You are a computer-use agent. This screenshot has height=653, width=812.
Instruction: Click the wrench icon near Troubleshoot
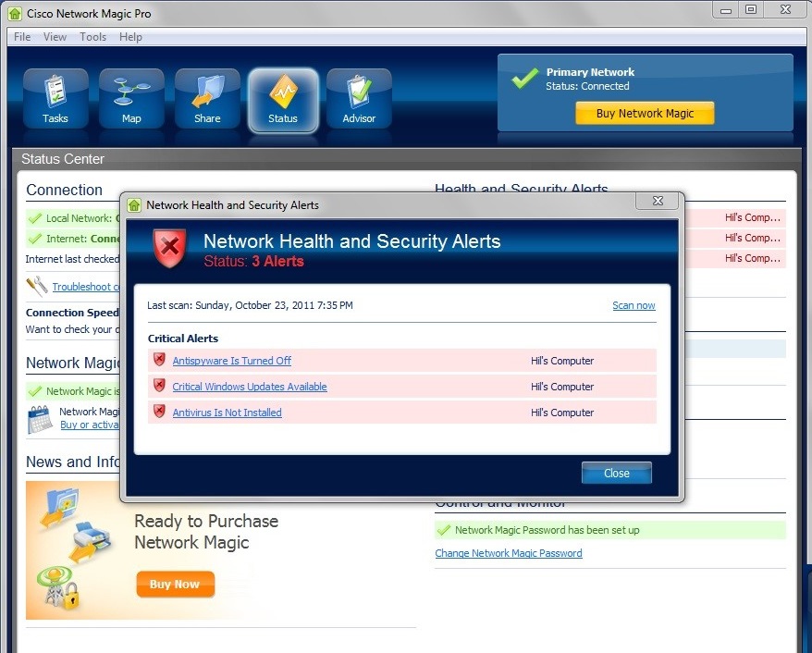point(35,287)
